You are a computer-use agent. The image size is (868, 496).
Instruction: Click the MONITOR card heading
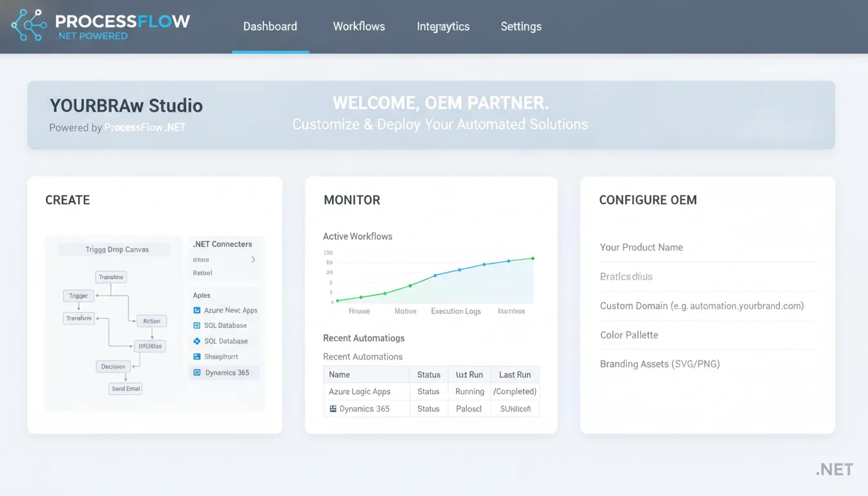(352, 200)
